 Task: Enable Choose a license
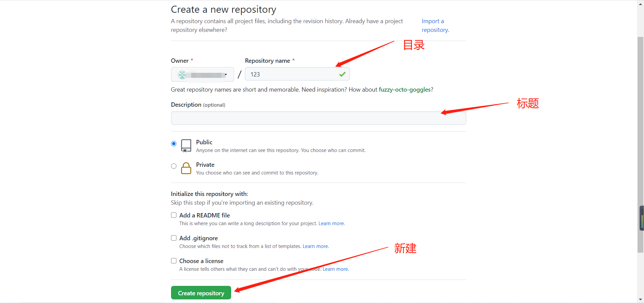tap(174, 260)
